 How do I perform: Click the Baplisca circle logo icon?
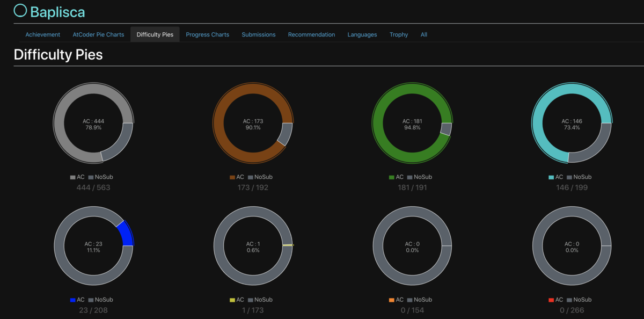tap(20, 10)
